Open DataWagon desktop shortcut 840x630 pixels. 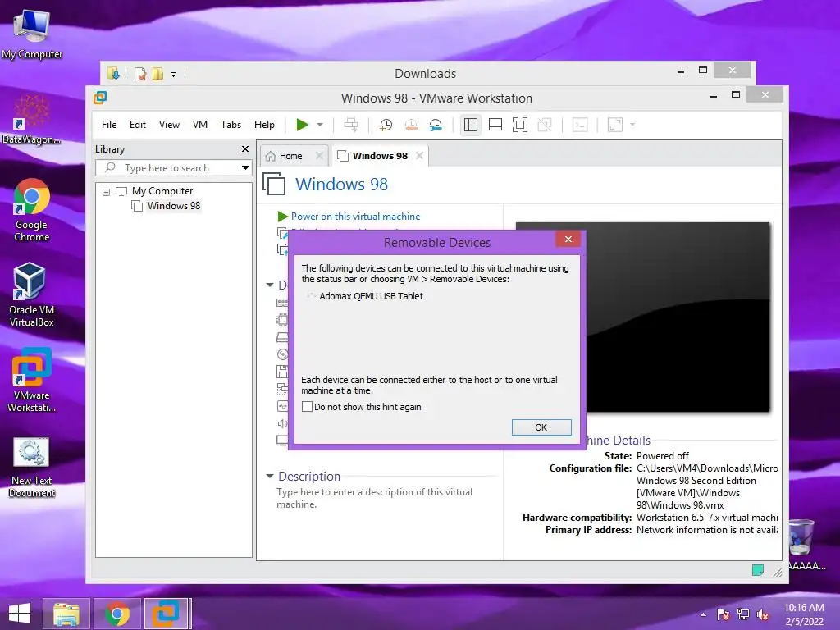click(32, 120)
